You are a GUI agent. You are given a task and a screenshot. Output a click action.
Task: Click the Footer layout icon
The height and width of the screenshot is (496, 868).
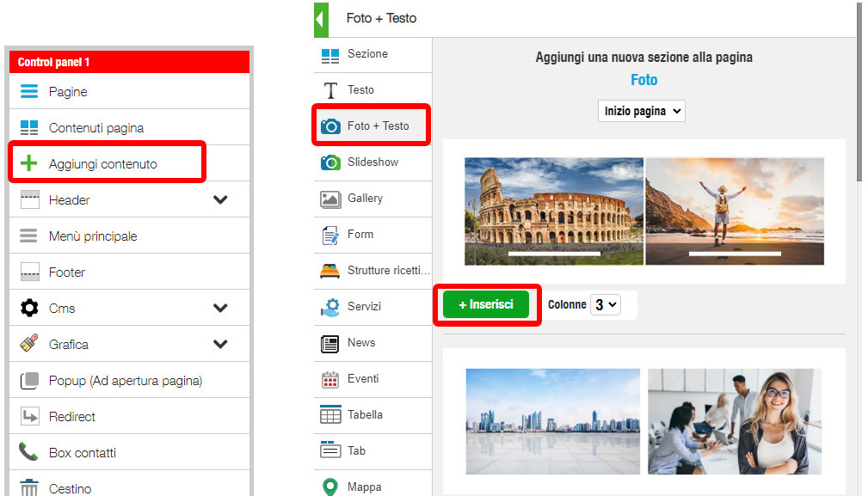coord(29,272)
